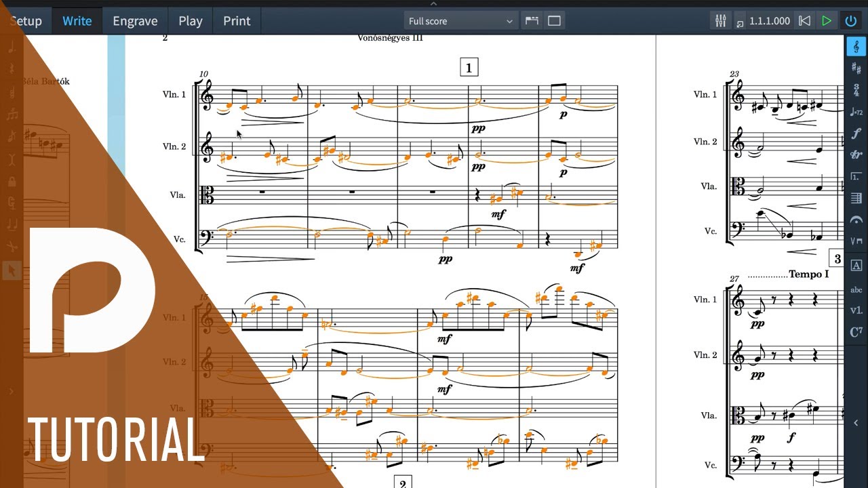The width and height of the screenshot is (868, 488).
Task: Select the Select tool arrow in the left toolbox
Action: click(12, 270)
